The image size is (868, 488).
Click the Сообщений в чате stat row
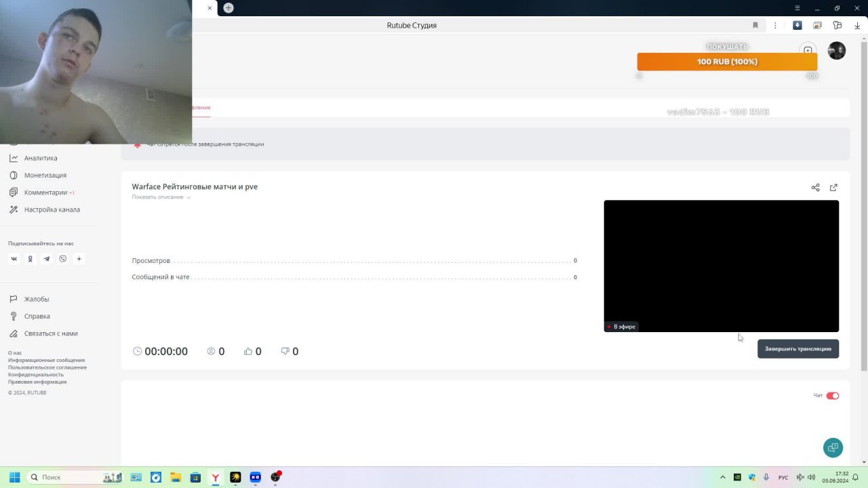pos(354,277)
